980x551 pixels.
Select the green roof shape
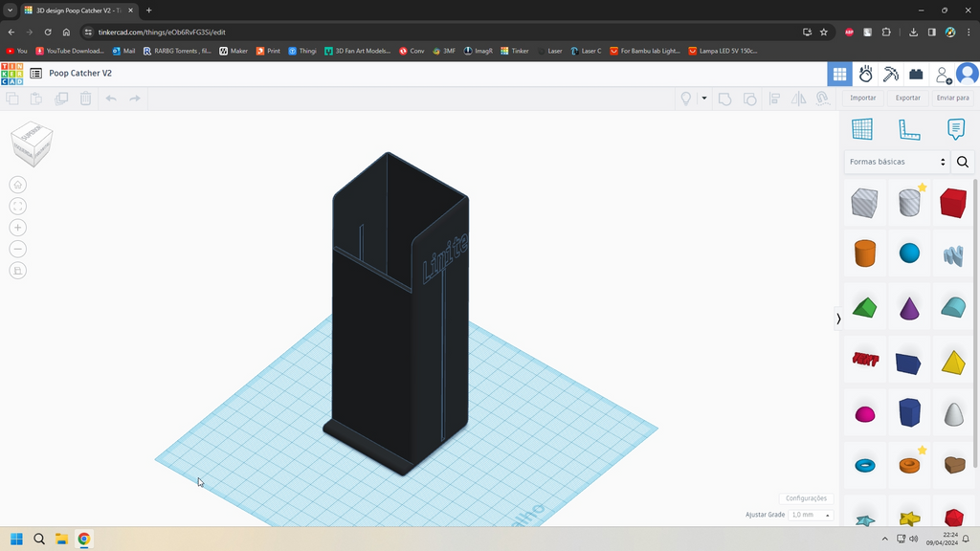pos(865,307)
